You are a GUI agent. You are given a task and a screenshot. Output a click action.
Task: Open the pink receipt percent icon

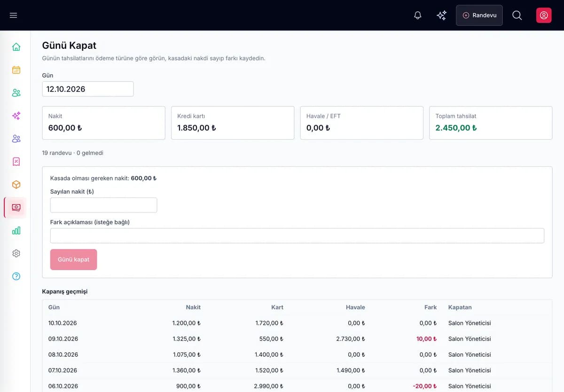[16, 162]
